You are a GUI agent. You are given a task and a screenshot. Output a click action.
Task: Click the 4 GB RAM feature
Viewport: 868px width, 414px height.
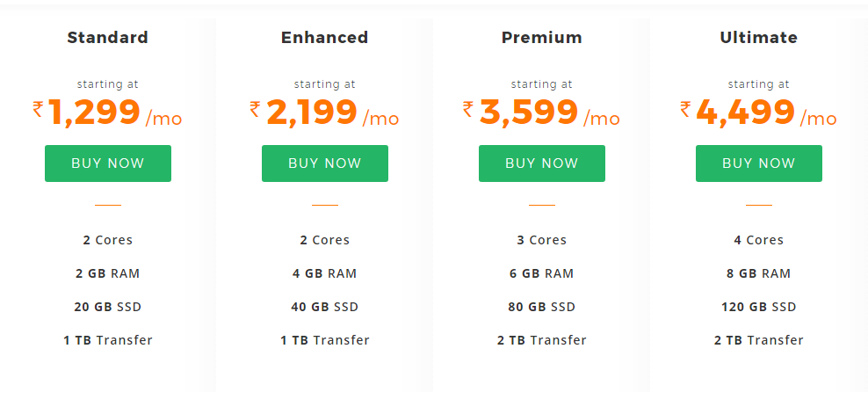tap(324, 273)
